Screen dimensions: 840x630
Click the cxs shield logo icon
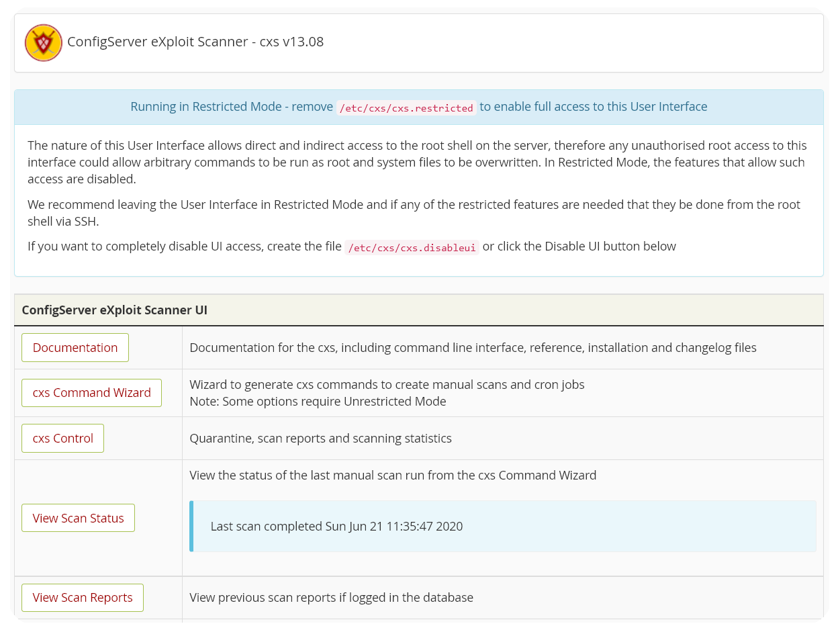(x=44, y=43)
